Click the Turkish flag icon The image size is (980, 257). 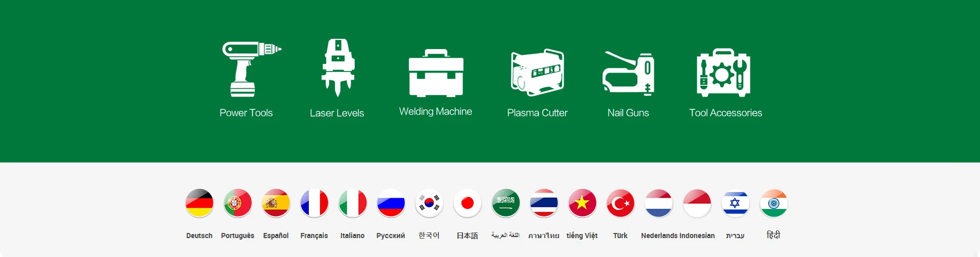[x=621, y=203]
